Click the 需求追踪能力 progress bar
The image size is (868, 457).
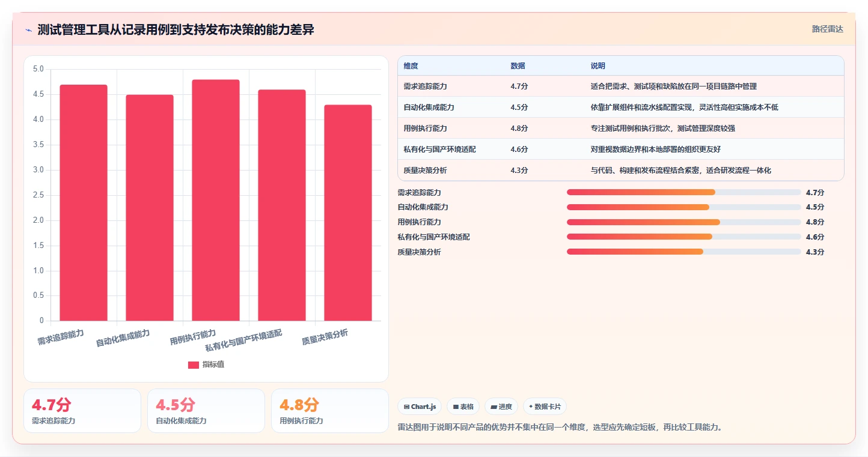tap(683, 192)
